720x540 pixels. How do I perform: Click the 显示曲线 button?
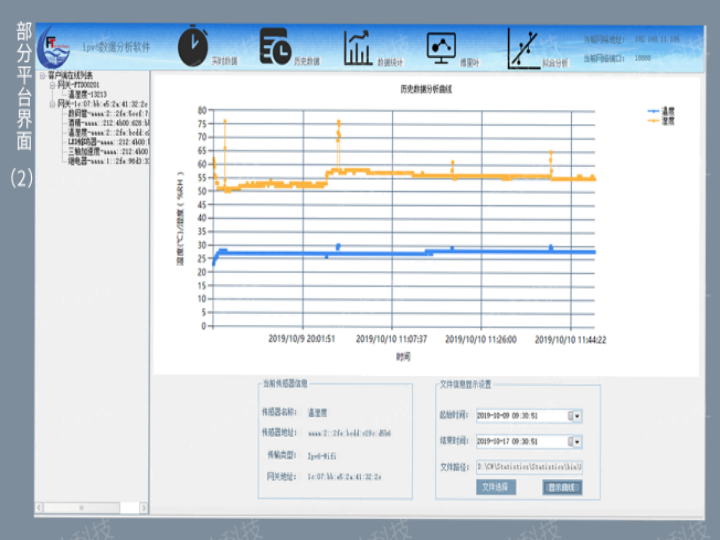point(562,487)
